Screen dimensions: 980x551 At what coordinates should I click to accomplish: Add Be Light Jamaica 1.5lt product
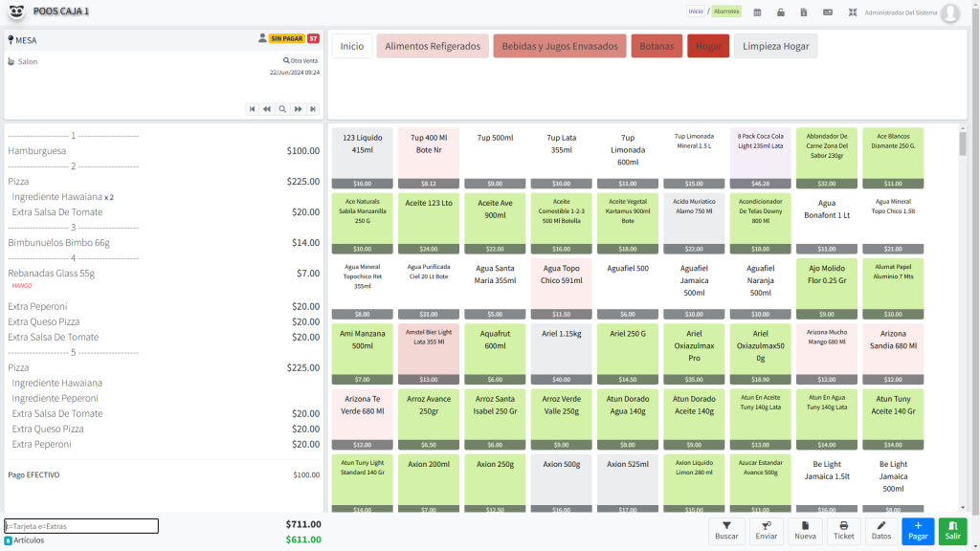[x=826, y=484]
